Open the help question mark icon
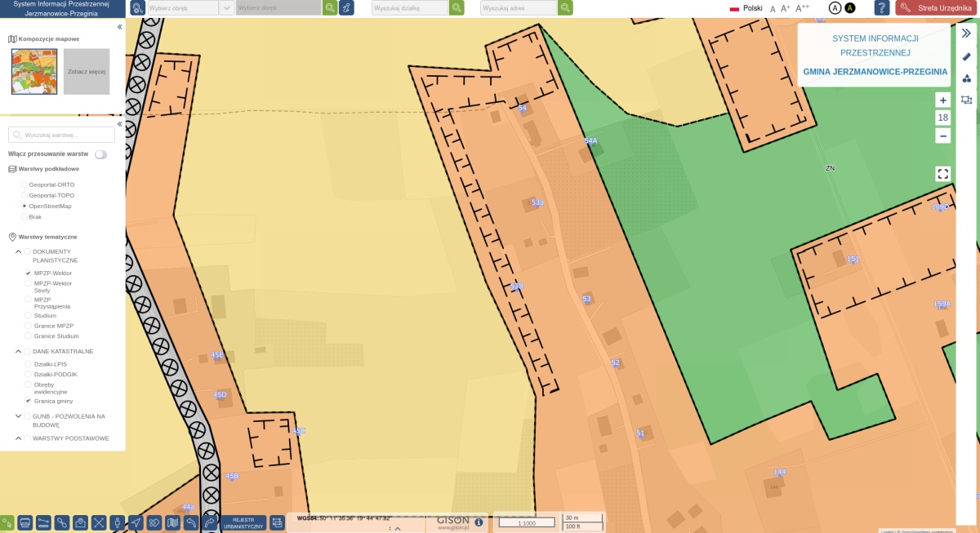This screenshot has height=533, width=980. tap(882, 7)
